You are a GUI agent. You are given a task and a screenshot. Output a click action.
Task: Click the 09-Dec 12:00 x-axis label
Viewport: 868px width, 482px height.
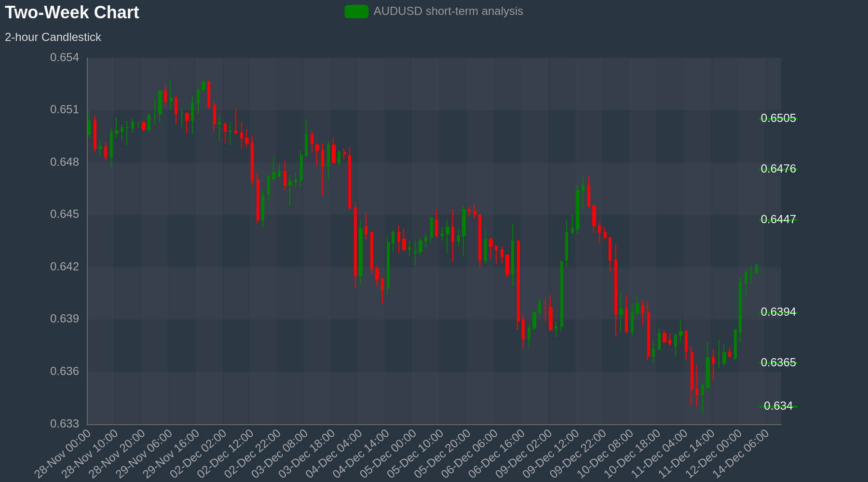(x=551, y=454)
